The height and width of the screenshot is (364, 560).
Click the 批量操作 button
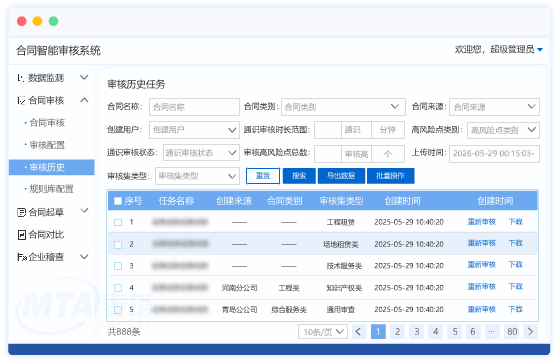point(390,176)
